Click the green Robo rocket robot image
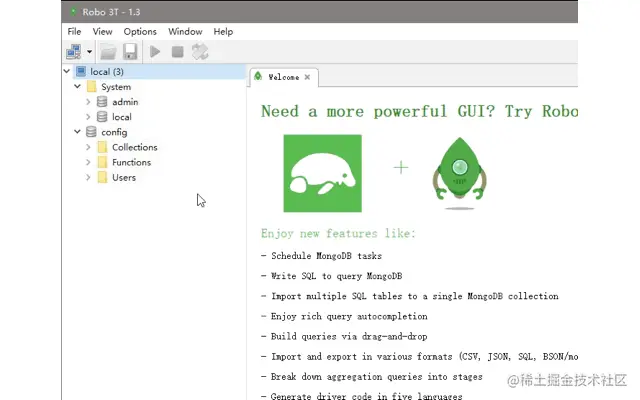The height and width of the screenshot is (400, 640). point(460,173)
